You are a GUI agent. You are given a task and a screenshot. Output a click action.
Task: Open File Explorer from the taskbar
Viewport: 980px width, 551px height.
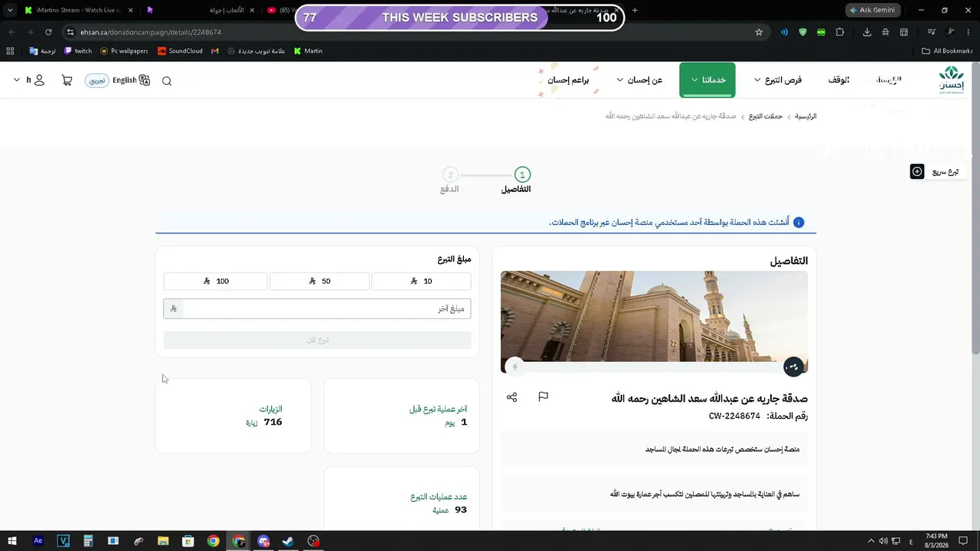pos(163,541)
